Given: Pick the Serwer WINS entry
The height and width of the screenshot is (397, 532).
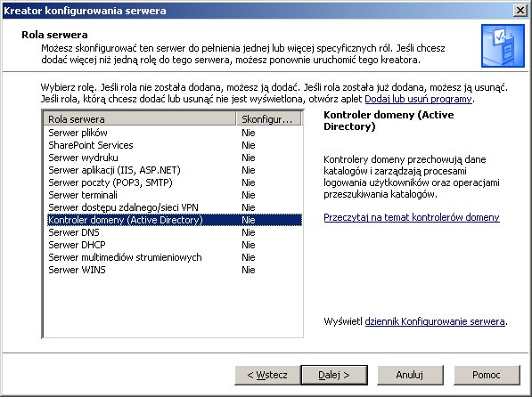Looking at the screenshot, I should pyautogui.click(x=173, y=270).
